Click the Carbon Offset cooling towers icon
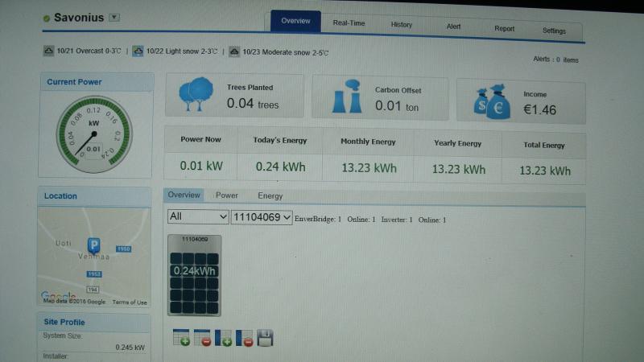644x362 pixels. pos(346,97)
